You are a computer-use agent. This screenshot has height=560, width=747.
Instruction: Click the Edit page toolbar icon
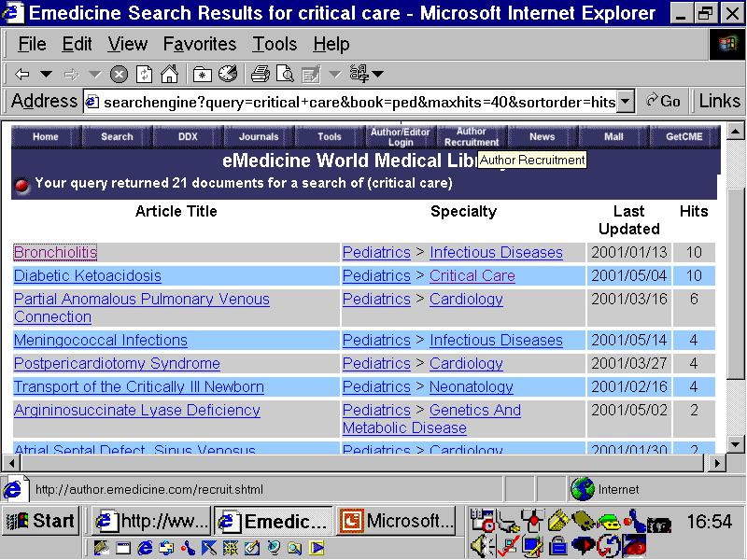[x=311, y=75]
